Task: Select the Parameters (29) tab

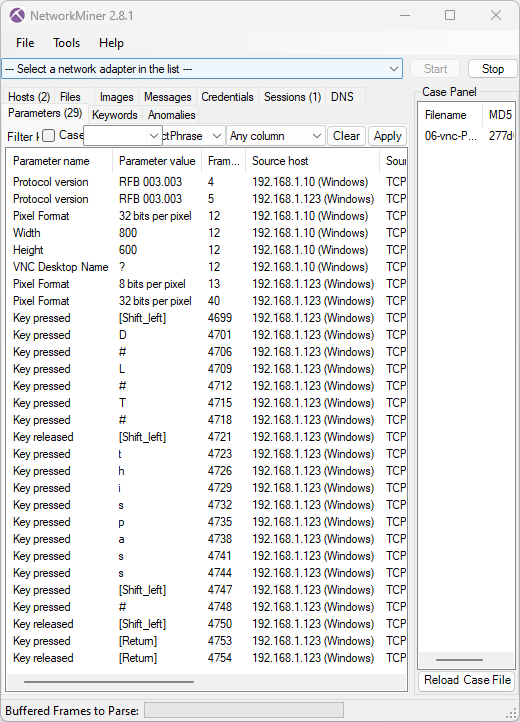Action: click(45, 113)
